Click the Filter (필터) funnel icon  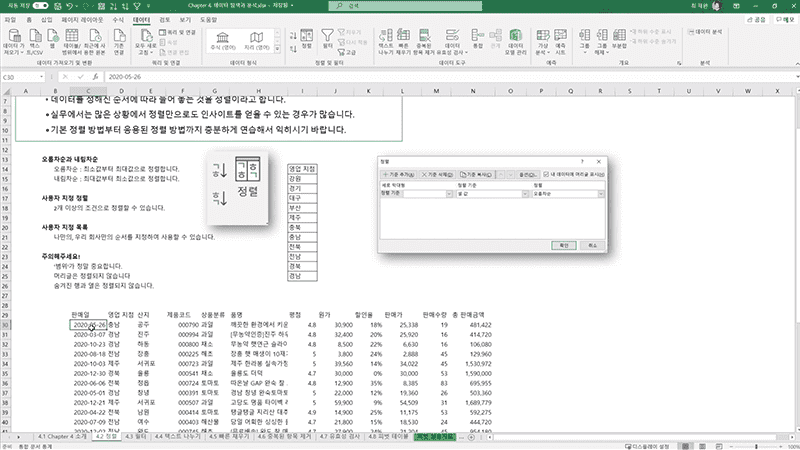click(x=328, y=38)
